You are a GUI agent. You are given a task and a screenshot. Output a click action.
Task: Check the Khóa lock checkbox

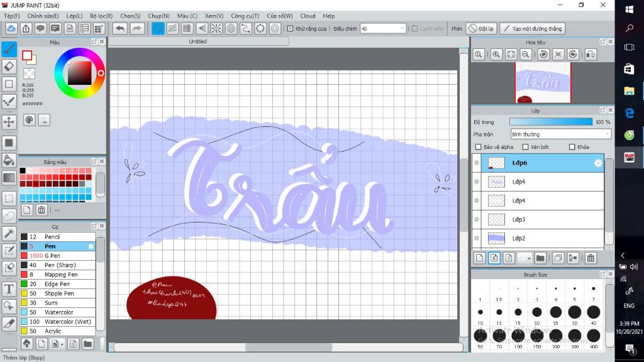(572, 147)
